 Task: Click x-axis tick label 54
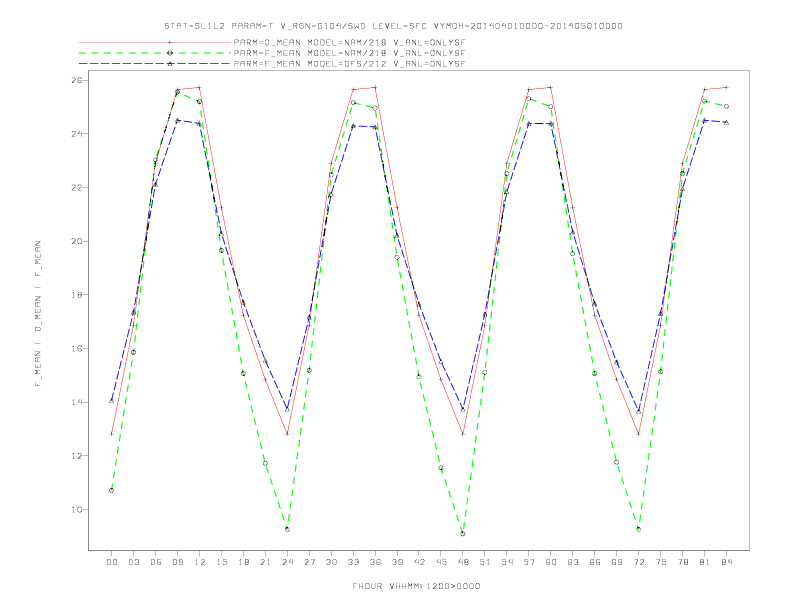(507, 562)
